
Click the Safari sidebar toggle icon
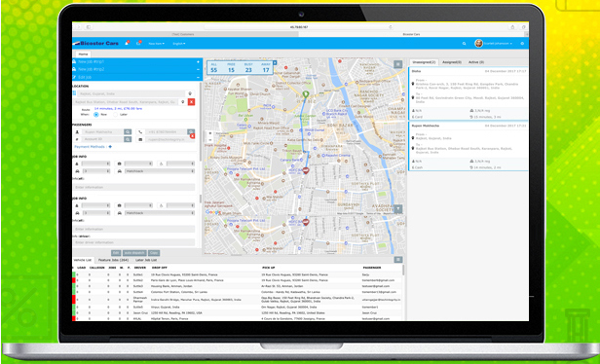click(89, 27)
